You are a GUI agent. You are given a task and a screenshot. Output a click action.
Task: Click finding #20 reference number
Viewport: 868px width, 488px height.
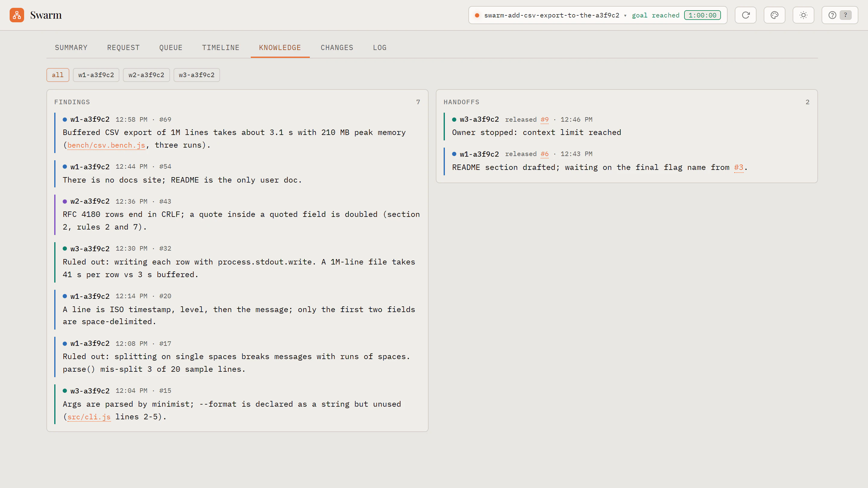click(165, 296)
